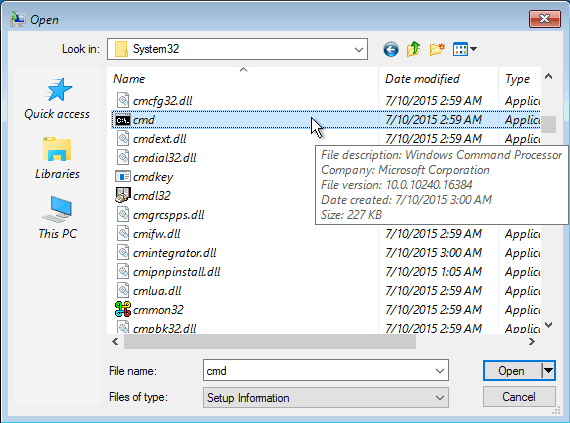Viewport: 570px width, 423px height.
Task: Select the file named cmgrcspps.dll
Action: (x=168, y=215)
